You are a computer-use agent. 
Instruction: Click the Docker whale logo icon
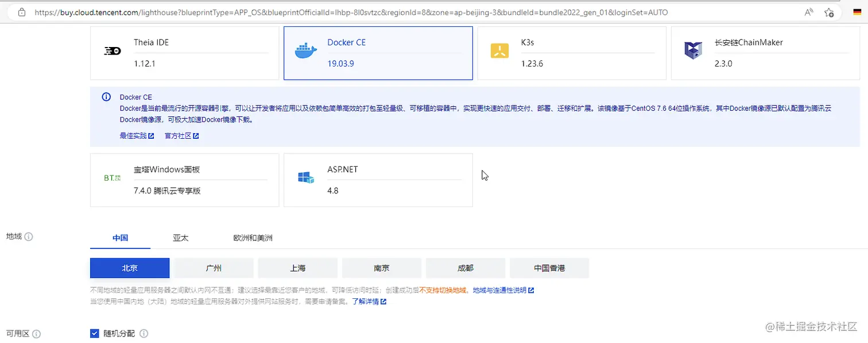click(x=305, y=51)
